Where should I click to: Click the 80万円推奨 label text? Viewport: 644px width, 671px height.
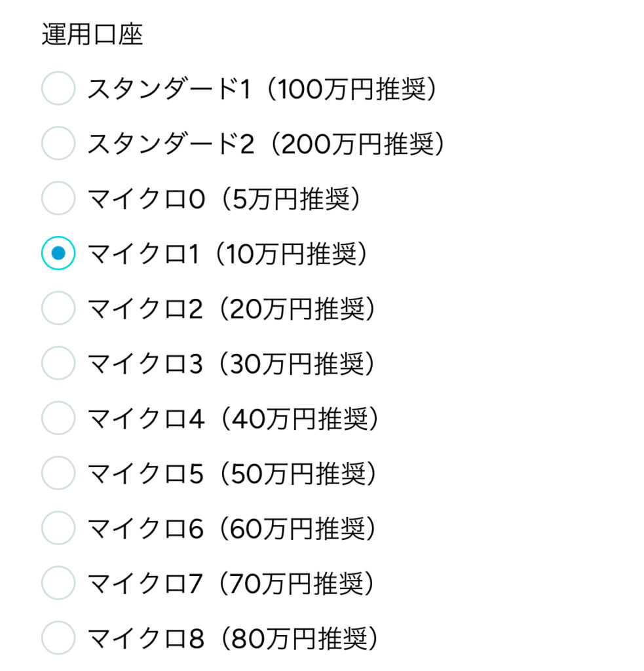(x=299, y=638)
